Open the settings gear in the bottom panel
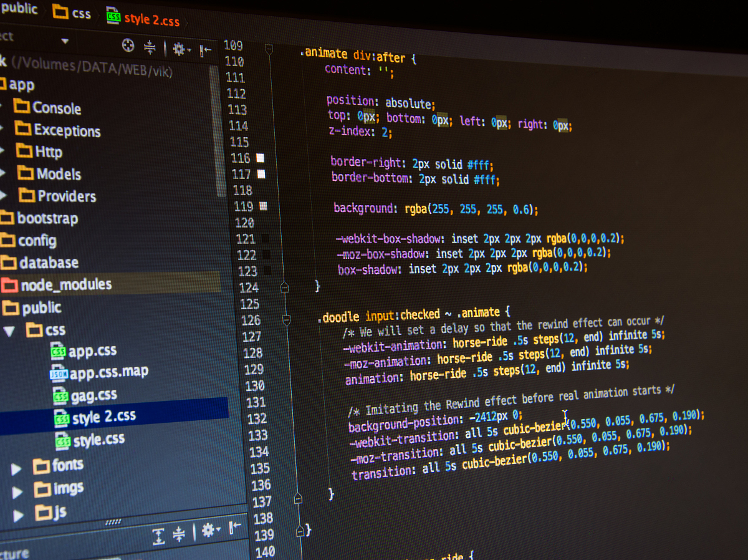The height and width of the screenshot is (560, 748). [x=208, y=531]
